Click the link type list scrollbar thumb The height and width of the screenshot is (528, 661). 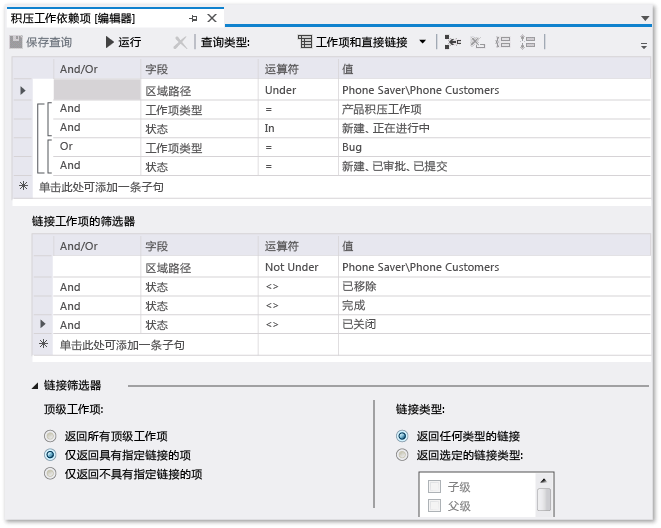pyautogui.click(x=544, y=500)
